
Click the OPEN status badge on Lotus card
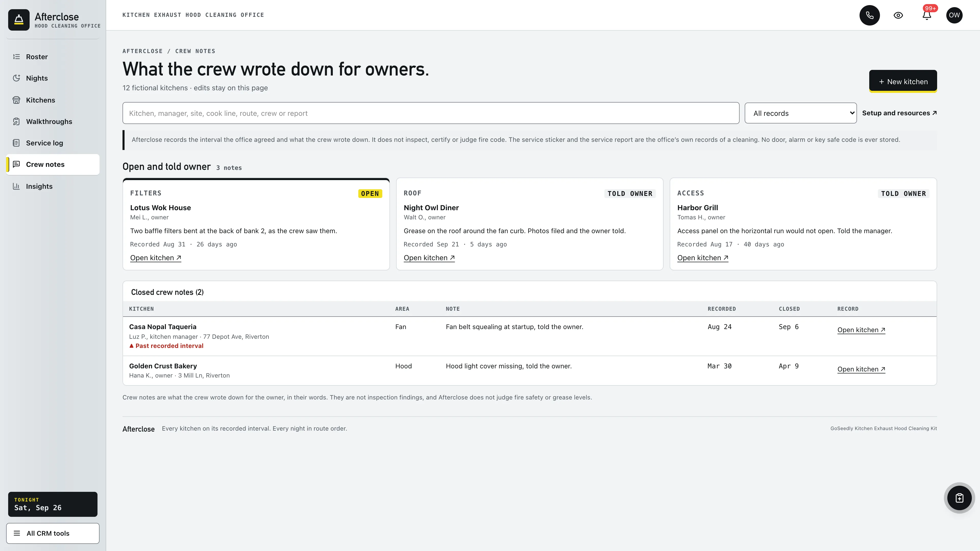coord(370,194)
